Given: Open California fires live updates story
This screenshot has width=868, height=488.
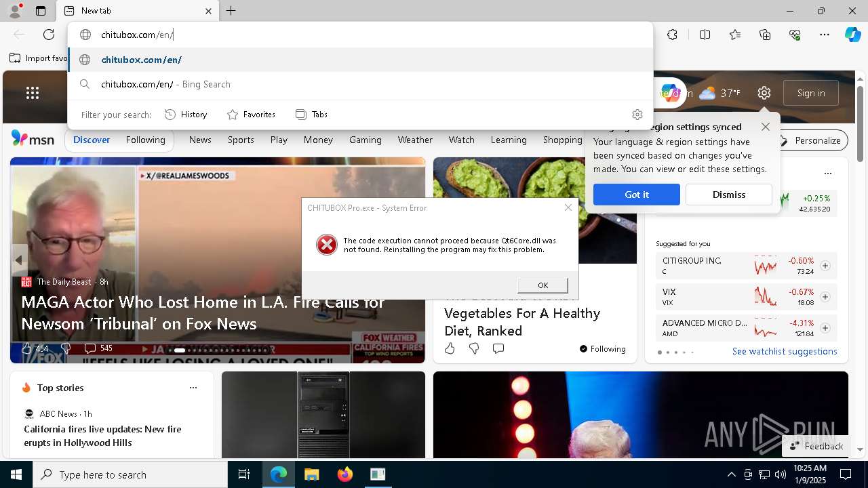Looking at the screenshot, I should coord(102,436).
